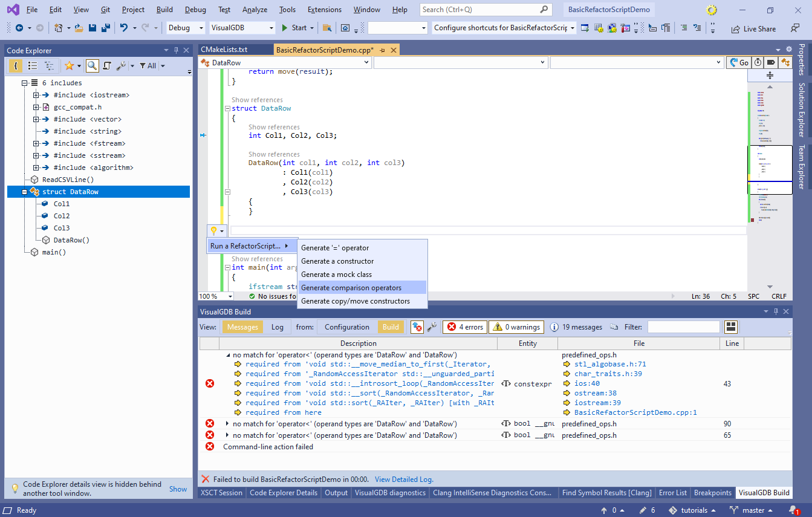Toggle the Log view button
Image resolution: width=812 pixels, height=517 pixels.
tap(278, 327)
